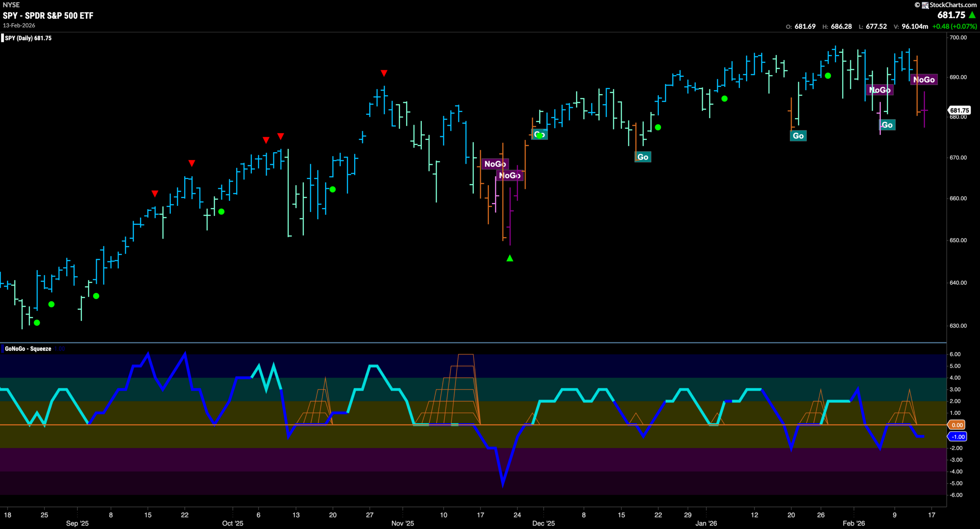980x529 pixels.
Task: Click the Sep '25 axis label
Action: coord(77,523)
